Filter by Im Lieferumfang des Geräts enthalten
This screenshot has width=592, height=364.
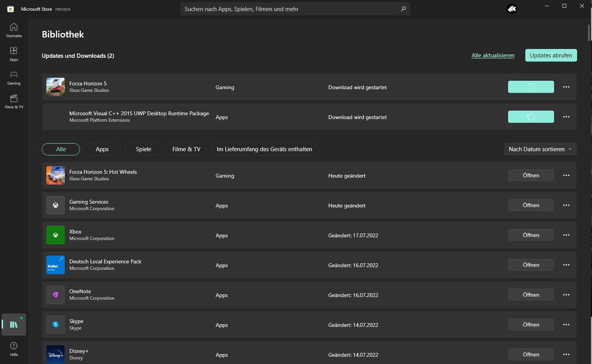click(264, 149)
